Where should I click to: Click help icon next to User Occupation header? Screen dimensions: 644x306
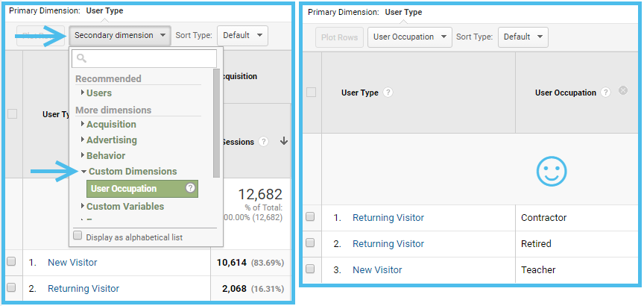tap(605, 93)
